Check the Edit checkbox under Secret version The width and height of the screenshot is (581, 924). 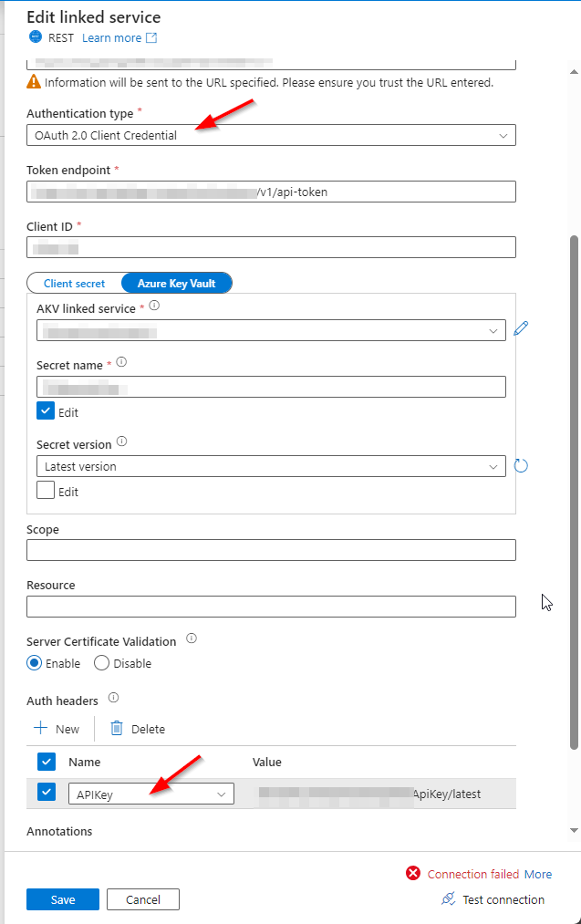pos(46,490)
